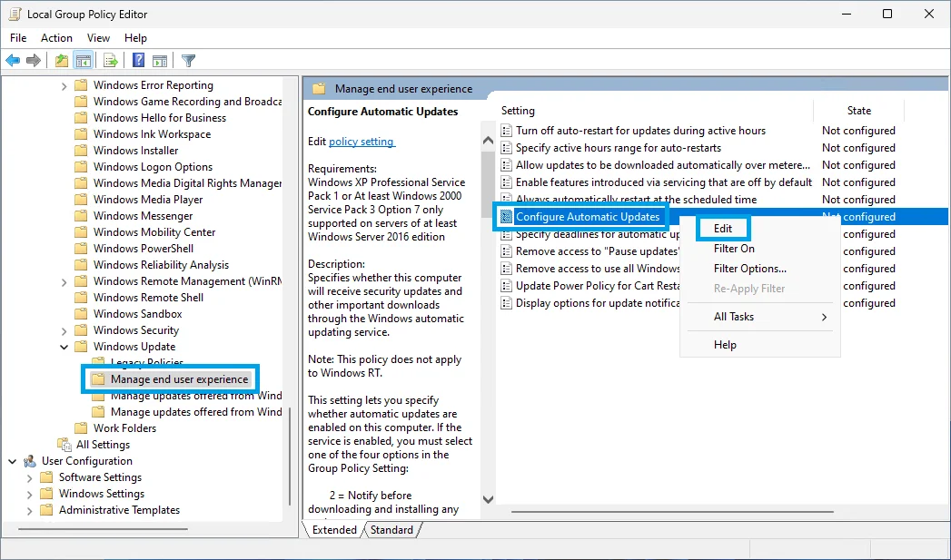Click the Export List toolbar icon

tap(110, 61)
